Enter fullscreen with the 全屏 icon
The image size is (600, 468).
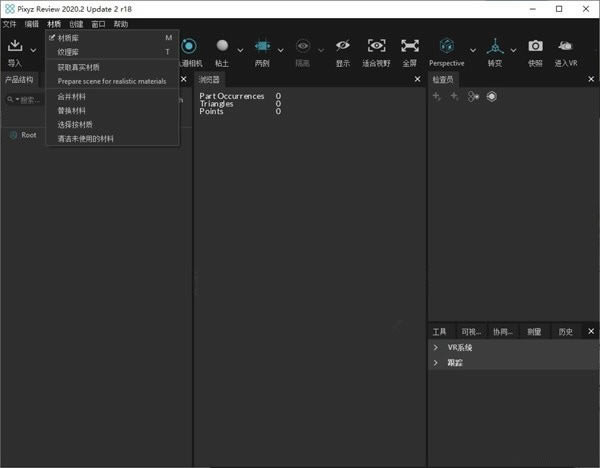(409, 46)
